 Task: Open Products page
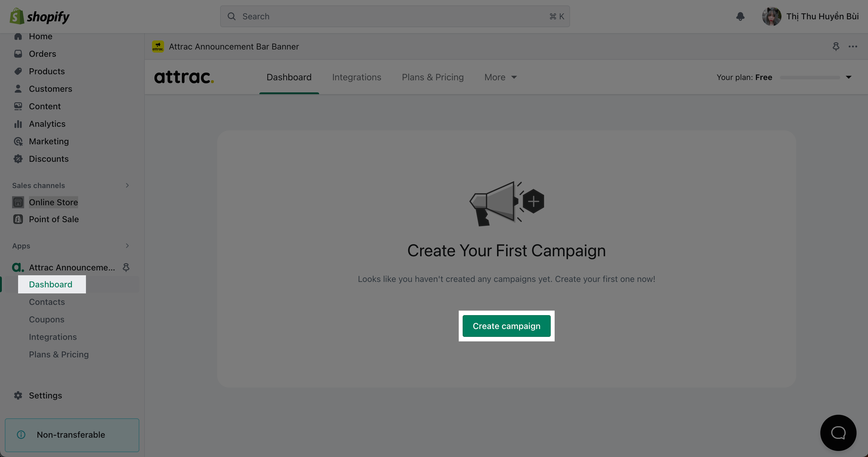(x=47, y=71)
